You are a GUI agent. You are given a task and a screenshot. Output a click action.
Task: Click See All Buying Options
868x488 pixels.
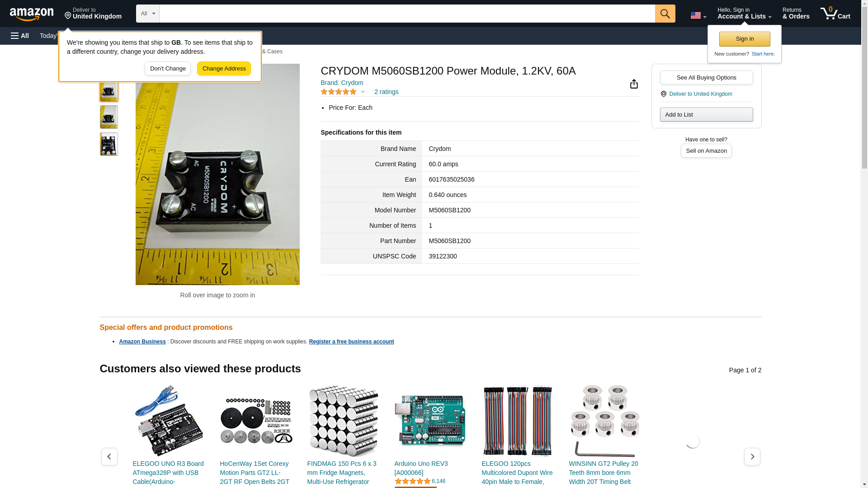[706, 77]
